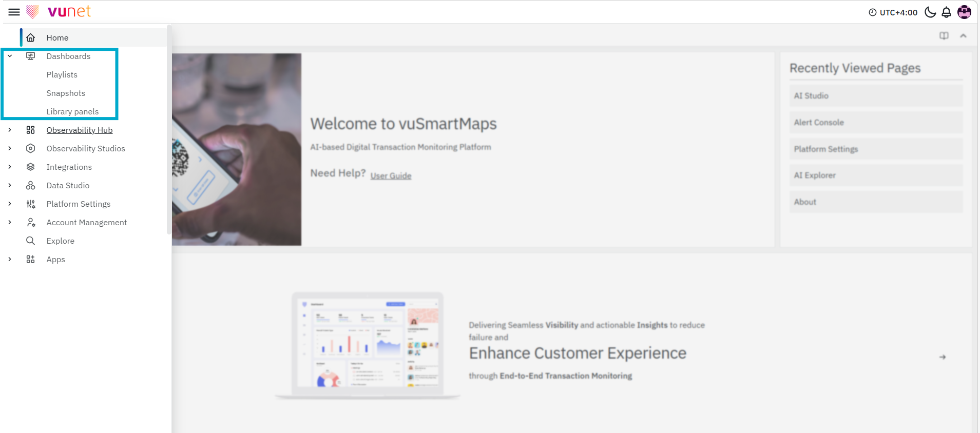
Task: Select Snapshots in the sidebar
Action: 66,93
